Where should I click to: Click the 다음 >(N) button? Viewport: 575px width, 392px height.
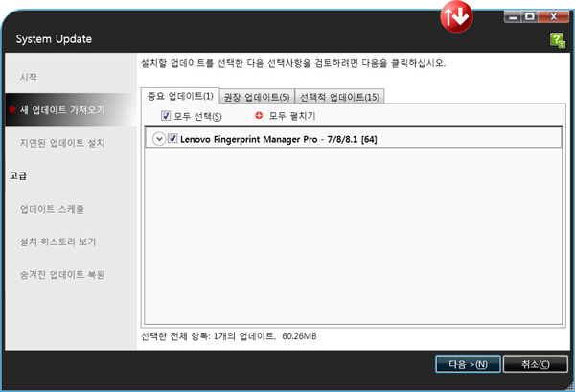(468, 364)
